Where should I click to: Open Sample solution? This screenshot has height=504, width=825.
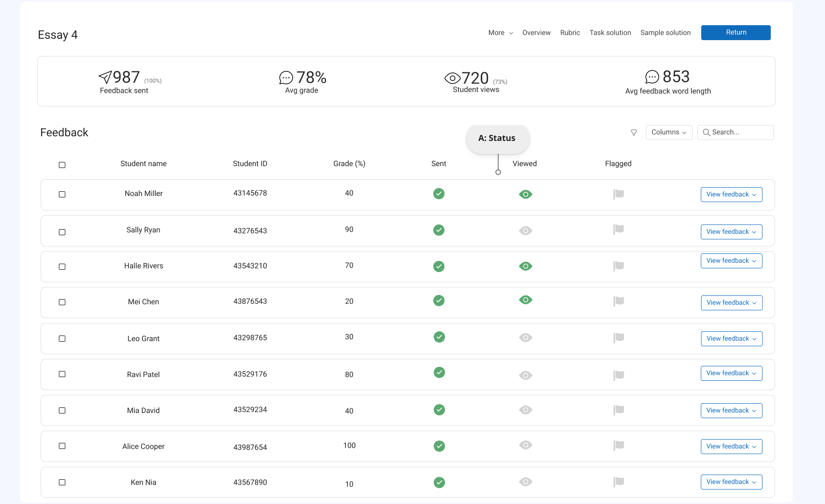coord(665,33)
